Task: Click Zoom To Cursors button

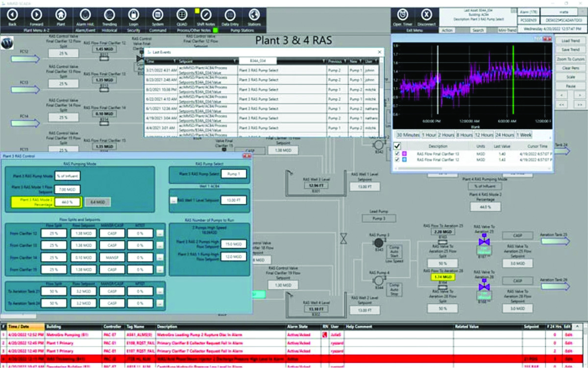Action: click(570, 59)
